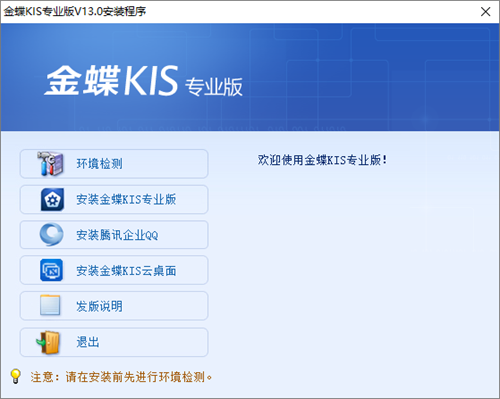
Task: Click the 退出 door icon
Action: [x=49, y=342]
